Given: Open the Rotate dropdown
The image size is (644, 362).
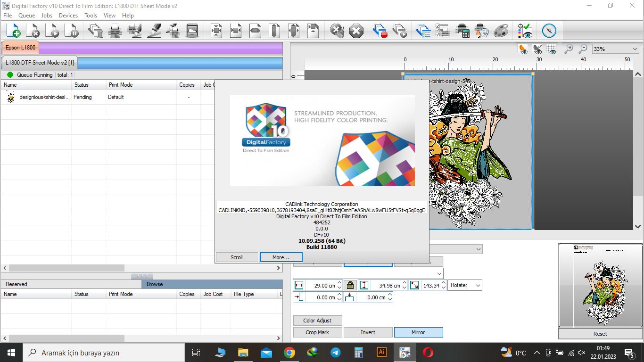Looking at the screenshot, I should (465, 285).
